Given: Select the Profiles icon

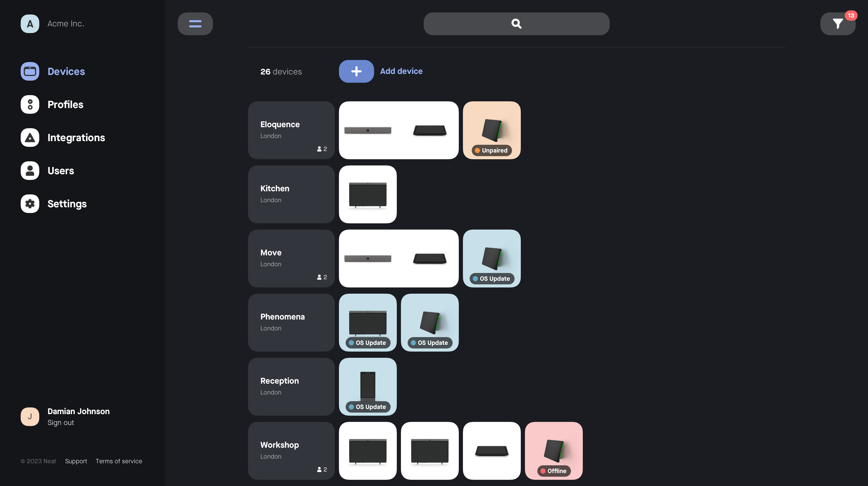Looking at the screenshot, I should [30, 104].
